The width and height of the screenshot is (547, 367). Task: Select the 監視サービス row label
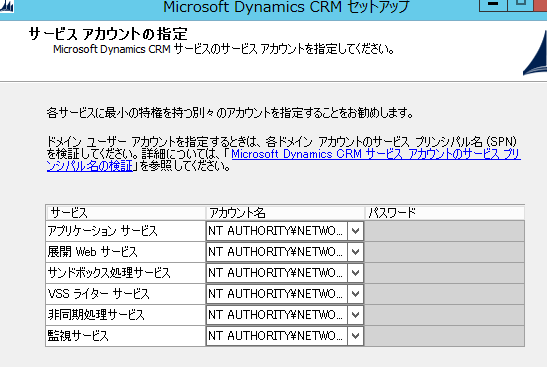[x=126, y=336]
